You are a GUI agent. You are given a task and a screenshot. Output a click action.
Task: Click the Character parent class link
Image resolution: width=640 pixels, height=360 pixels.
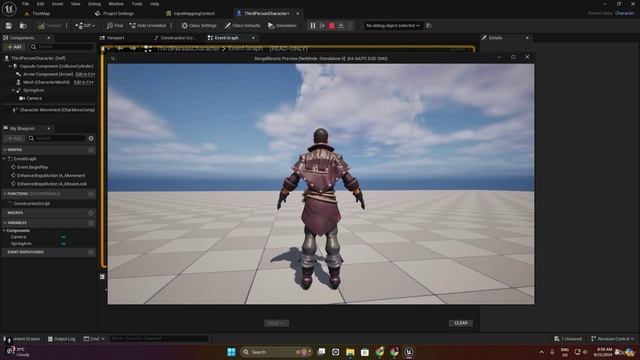click(624, 13)
